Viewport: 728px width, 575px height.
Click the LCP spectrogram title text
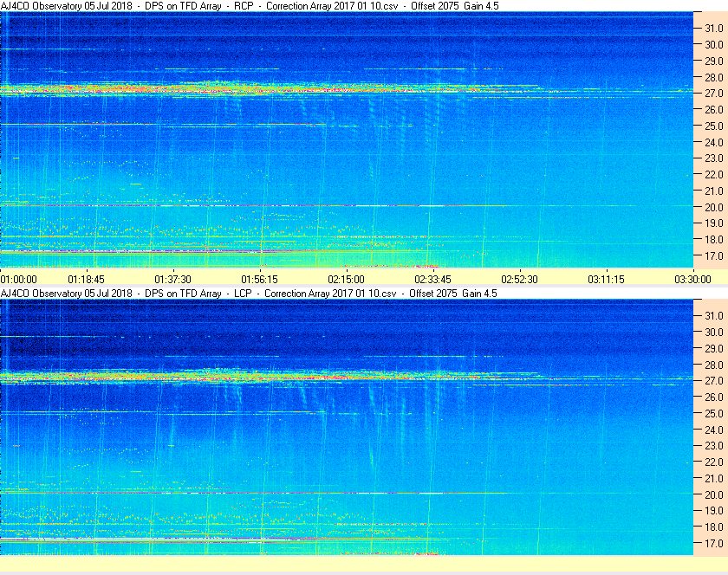pos(249,294)
